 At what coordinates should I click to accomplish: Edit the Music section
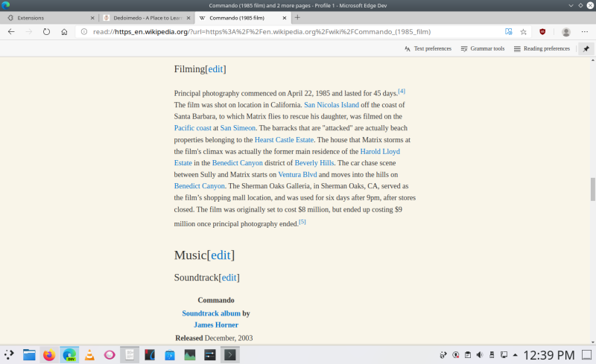click(221, 255)
